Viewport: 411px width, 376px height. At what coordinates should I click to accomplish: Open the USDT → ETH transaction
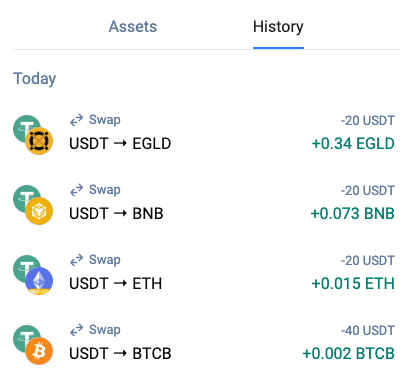[204, 273]
